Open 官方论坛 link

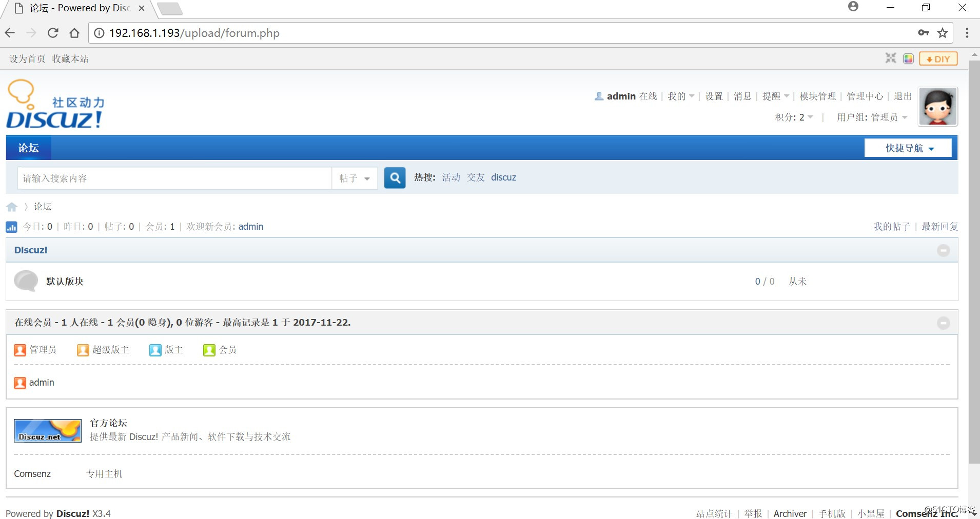108,423
